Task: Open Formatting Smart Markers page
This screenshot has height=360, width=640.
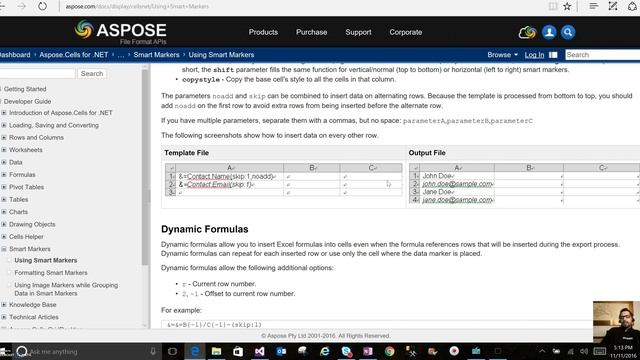Action: tap(51, 273)
